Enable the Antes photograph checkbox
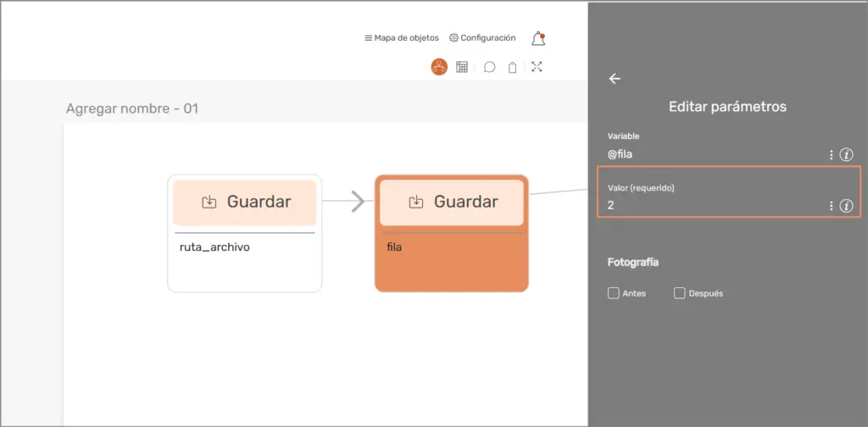Viewport: 868px width, 427px height. (614, 293)
